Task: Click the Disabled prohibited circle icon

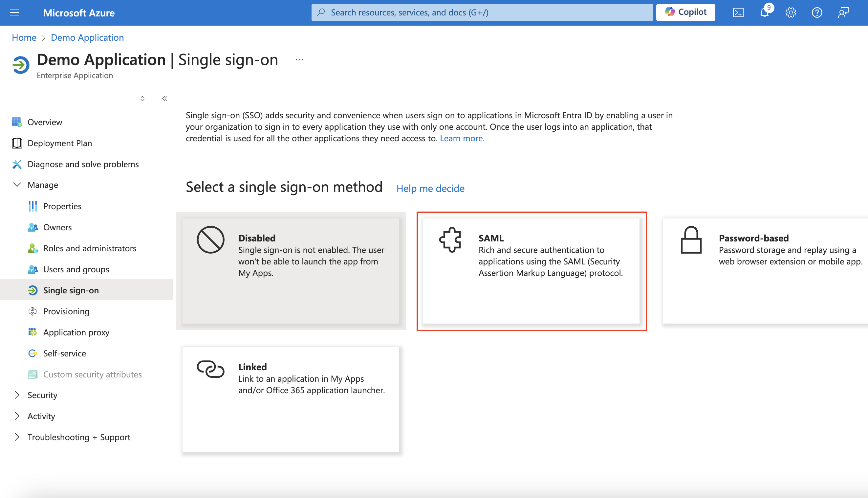Action: click(x=210, y=240)
